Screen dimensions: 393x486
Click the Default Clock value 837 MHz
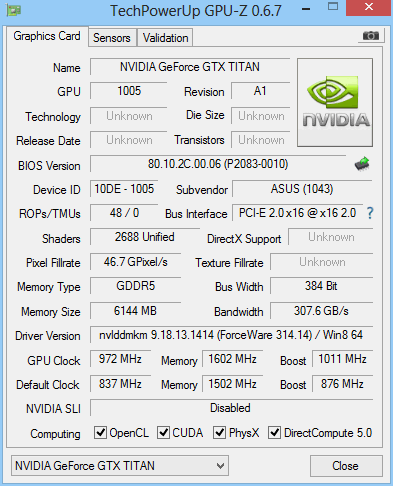point(120,384)
